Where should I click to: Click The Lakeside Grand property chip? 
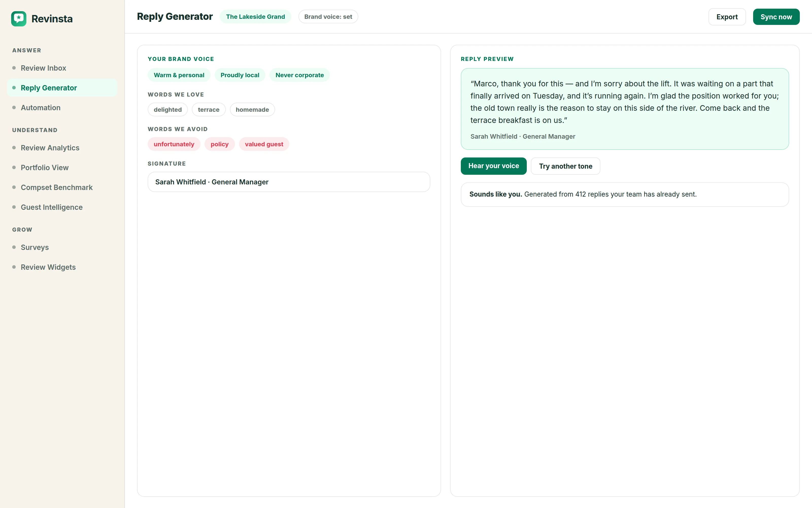[255, 17]
